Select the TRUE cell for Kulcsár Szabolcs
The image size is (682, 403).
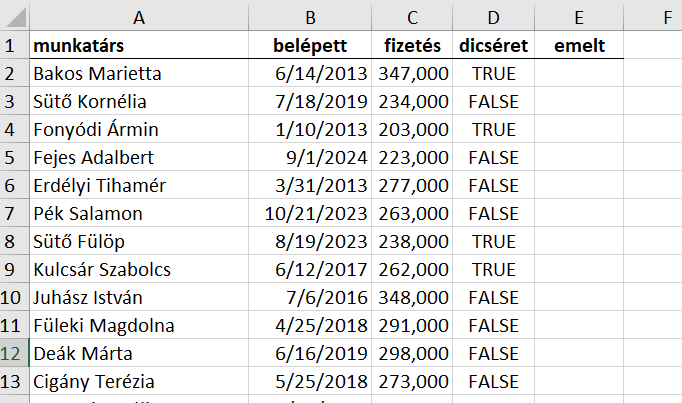[493, 270]
